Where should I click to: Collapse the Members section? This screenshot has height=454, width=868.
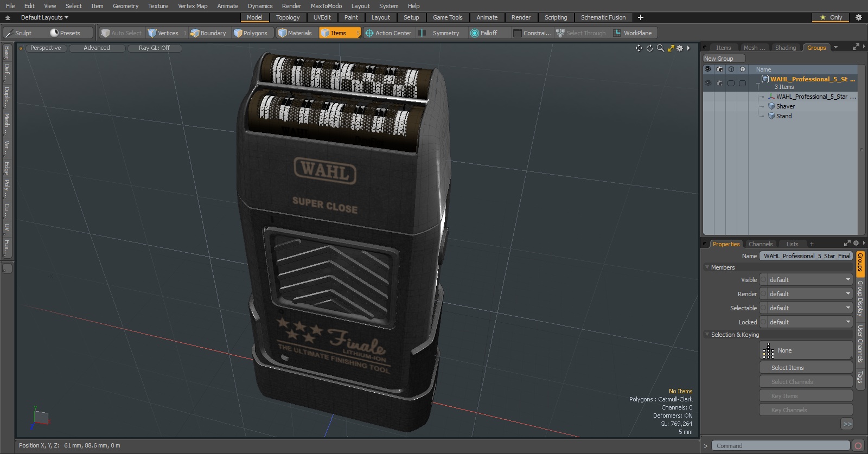707,267
